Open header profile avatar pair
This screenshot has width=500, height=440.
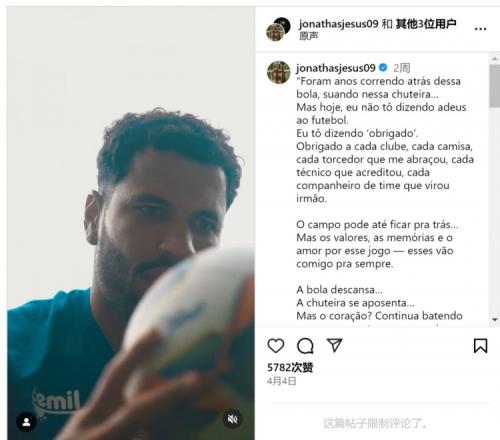point(278,29)
